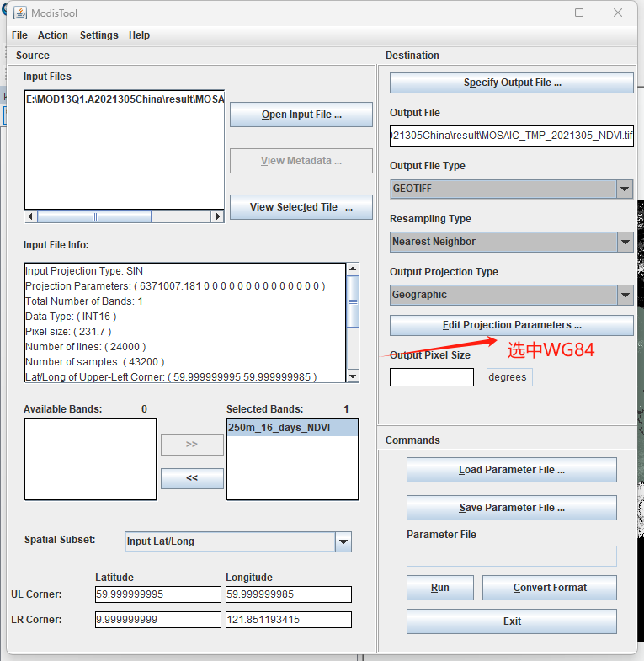Image resolution: width=644 pixels, height=661 pixels.
Task: Click the Number of lines 24000 line
Action: (x=86, y=347)
